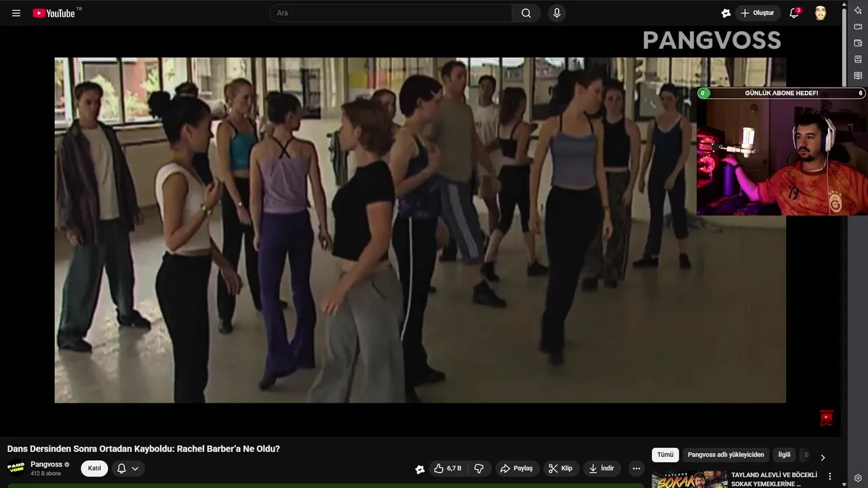Click the video camera sidebar icon
Screen dimensions: 868x488
[x=858, y=27]
